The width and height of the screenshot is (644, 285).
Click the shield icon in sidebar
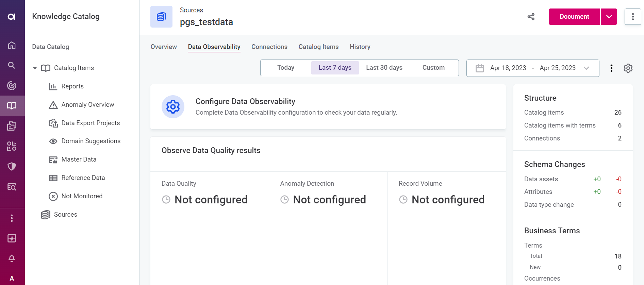click(x=12, y=166)
